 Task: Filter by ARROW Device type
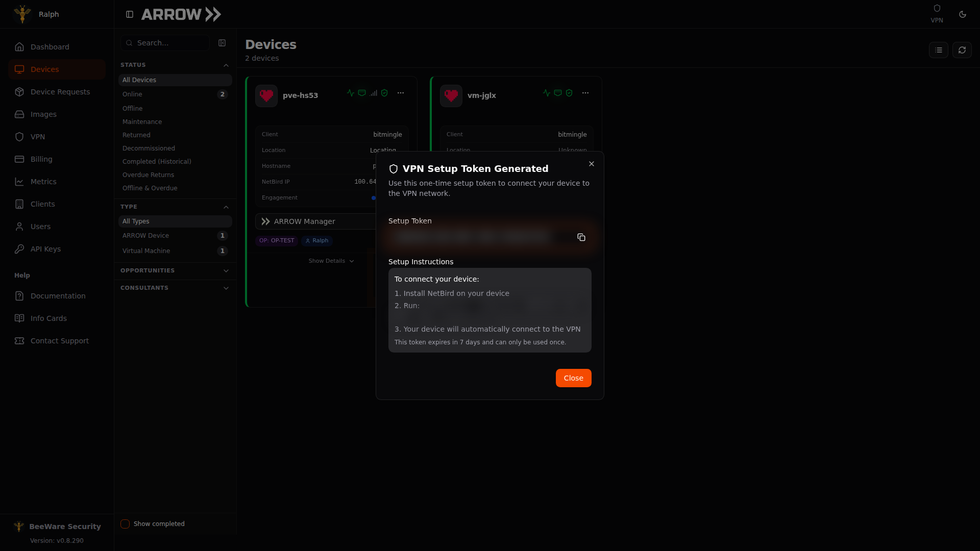point(175,236)
